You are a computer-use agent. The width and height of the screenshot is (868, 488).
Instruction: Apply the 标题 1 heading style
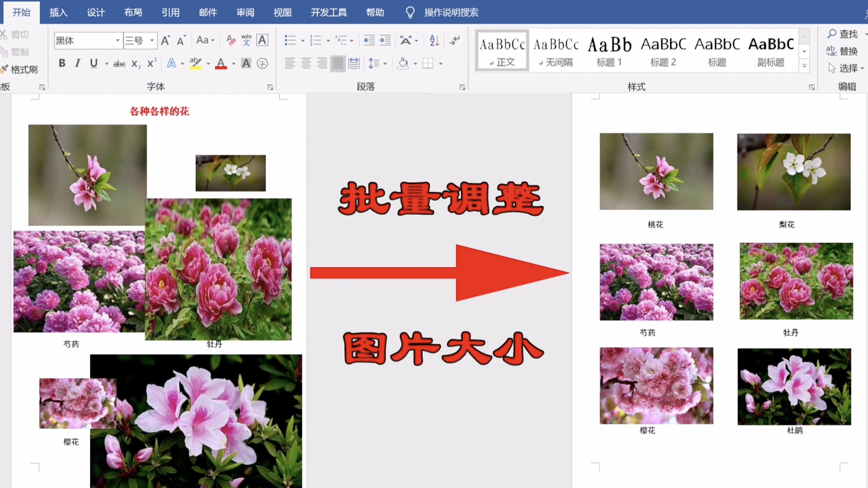609,51
